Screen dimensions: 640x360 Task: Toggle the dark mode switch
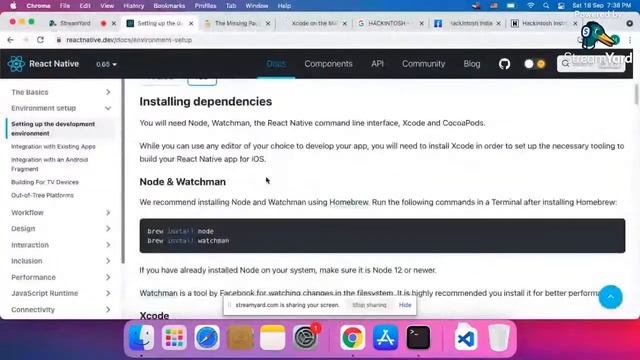(535, 64)
